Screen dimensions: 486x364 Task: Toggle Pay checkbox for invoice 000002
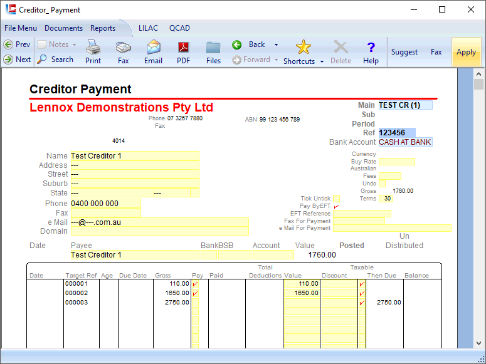point(195,293)
